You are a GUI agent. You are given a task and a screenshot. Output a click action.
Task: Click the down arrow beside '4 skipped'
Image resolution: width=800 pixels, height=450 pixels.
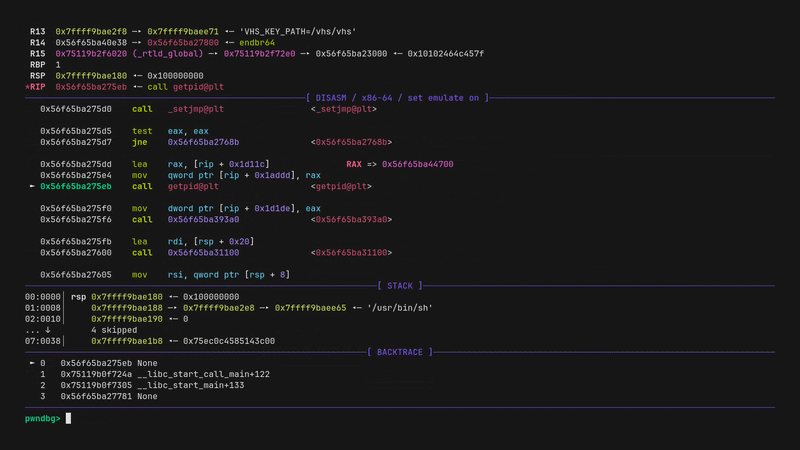pyautogui.click(x=48, y=330)
